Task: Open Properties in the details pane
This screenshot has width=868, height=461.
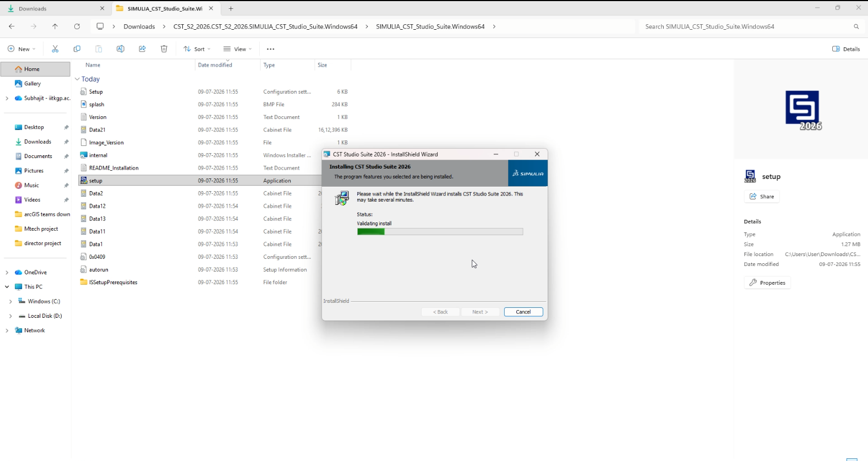Action: [767, 283]
